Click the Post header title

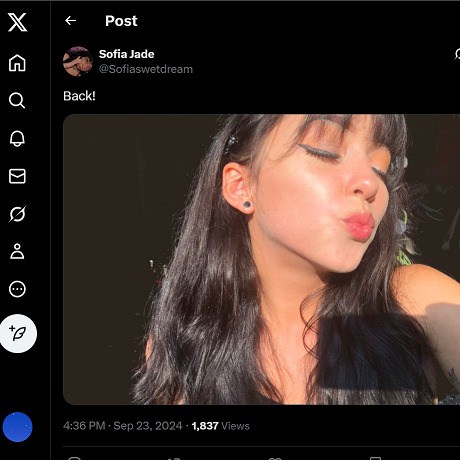tap(121, 21)
